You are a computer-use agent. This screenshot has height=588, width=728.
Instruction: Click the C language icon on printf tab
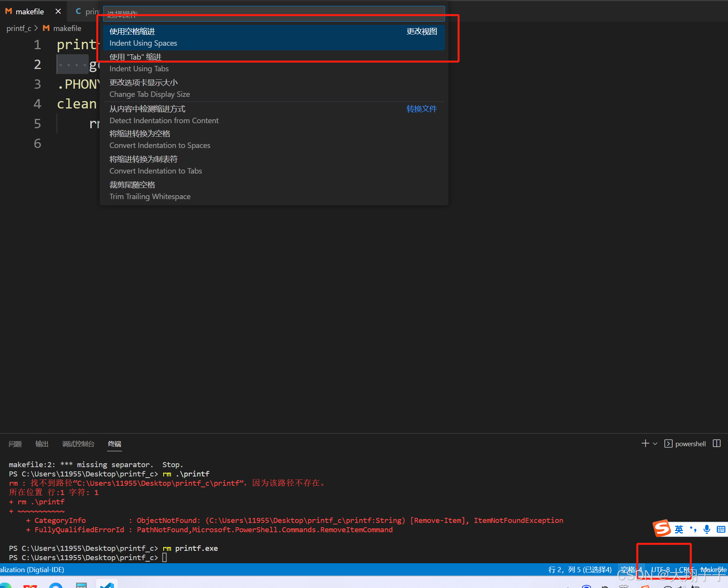[78, 12]
